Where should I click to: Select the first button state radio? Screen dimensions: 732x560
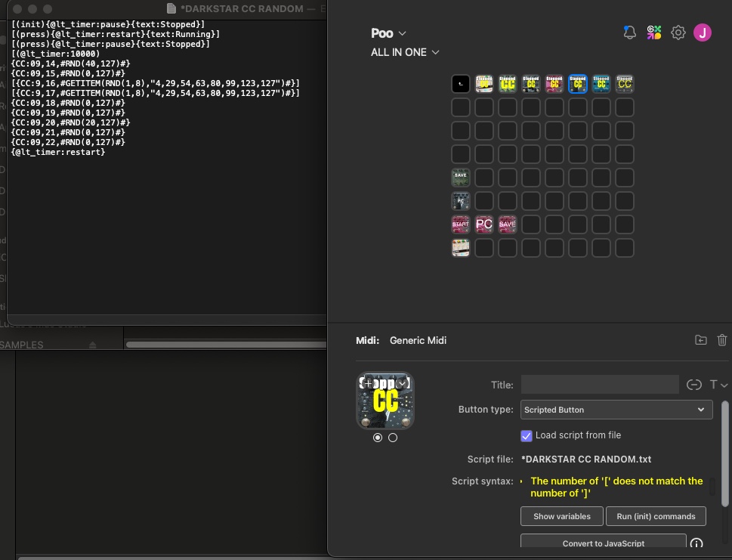(378, 438)
